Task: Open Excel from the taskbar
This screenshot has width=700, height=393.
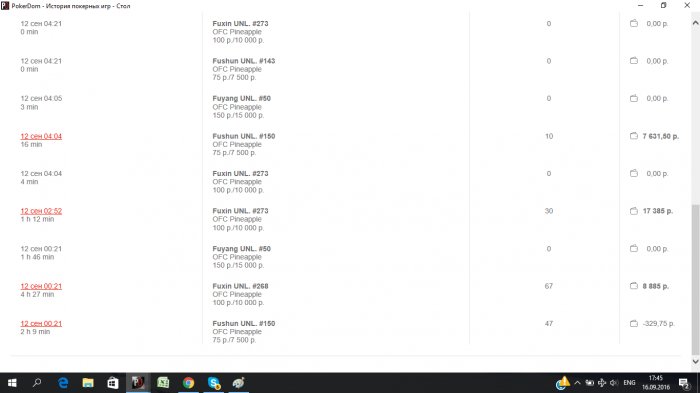Action: [x=163, y=383]
